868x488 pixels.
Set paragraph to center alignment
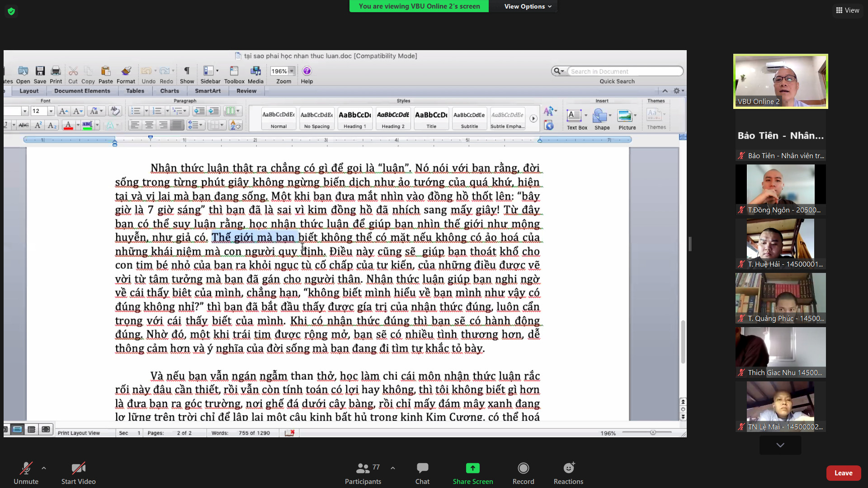(x=149, y=125)
